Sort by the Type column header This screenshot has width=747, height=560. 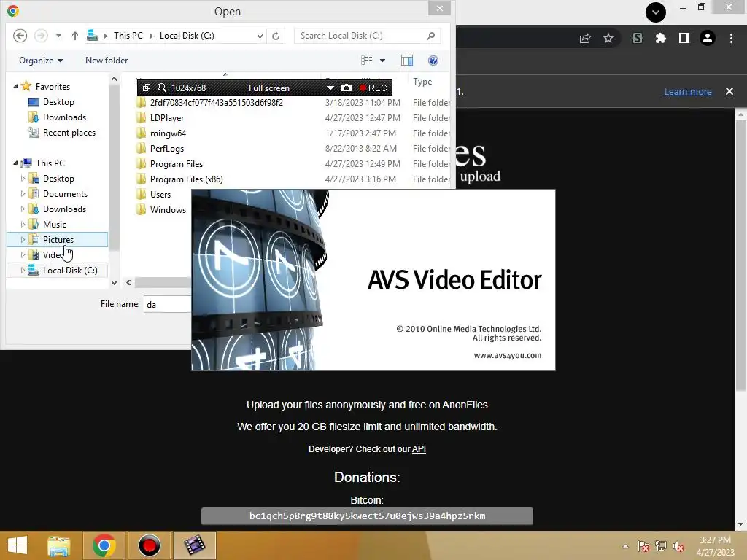coord(422,82)
